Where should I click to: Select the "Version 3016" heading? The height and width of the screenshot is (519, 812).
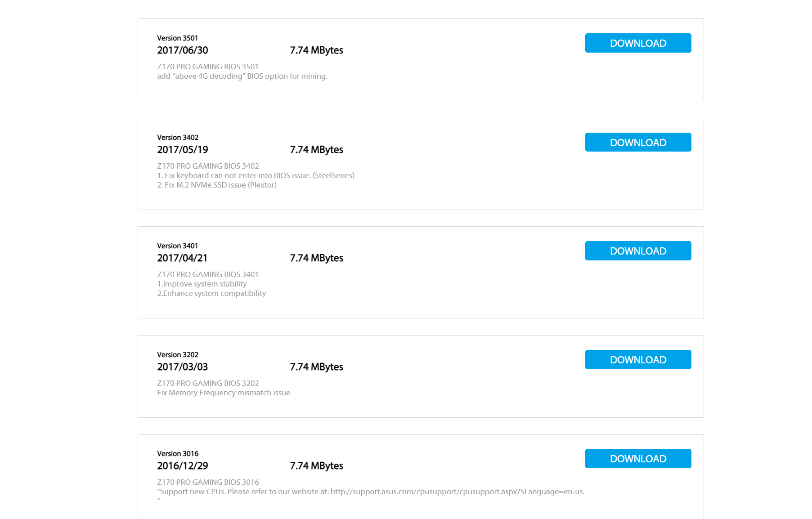tap(177, 454)
